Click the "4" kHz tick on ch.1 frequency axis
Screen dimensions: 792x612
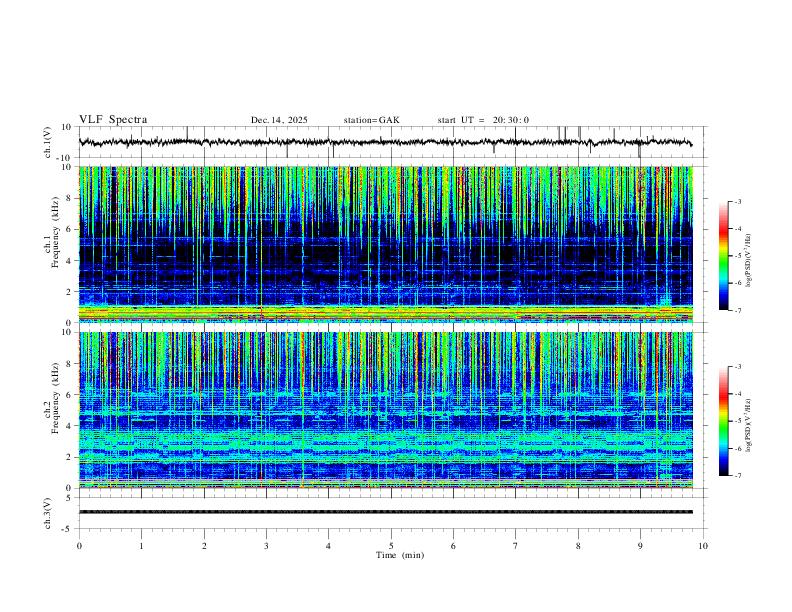point(69,261)
